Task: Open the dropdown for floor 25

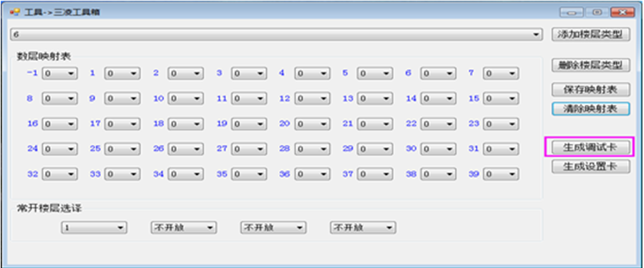Action: click(x=122, y=149)
